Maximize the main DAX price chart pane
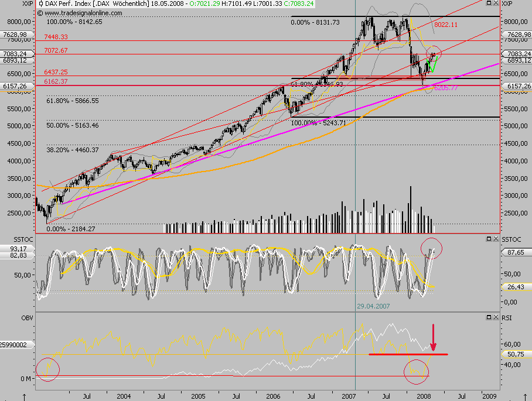This screenshot has width=532, height=401. point(489,3)
